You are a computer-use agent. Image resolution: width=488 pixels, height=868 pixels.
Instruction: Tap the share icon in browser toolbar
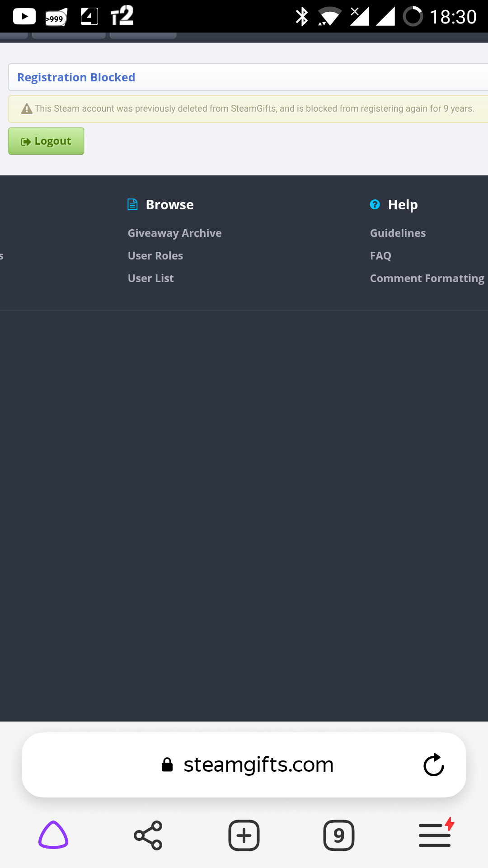[148, 835]
